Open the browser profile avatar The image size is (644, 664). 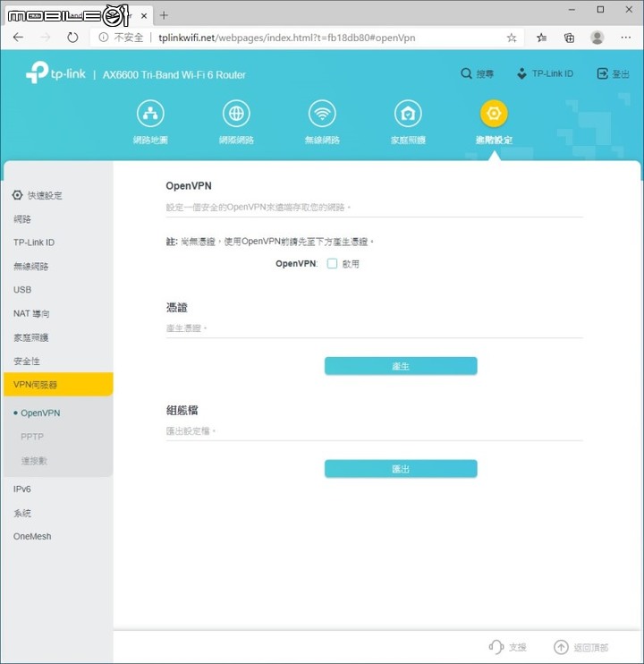[597, 38]
